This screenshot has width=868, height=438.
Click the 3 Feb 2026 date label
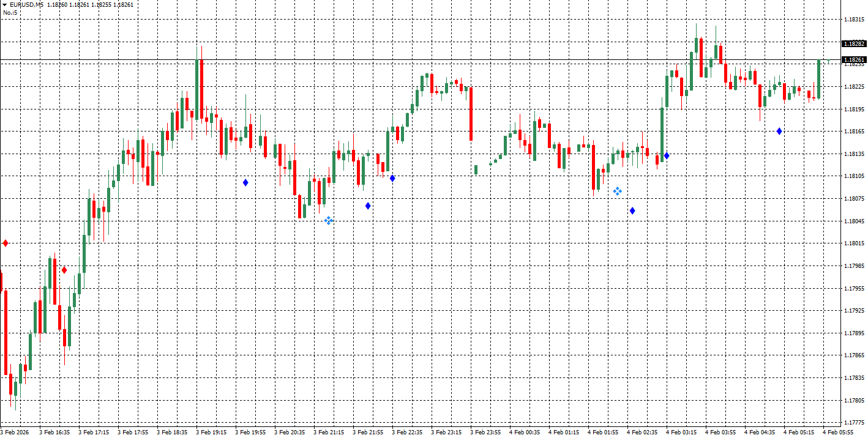coord(16,432)
